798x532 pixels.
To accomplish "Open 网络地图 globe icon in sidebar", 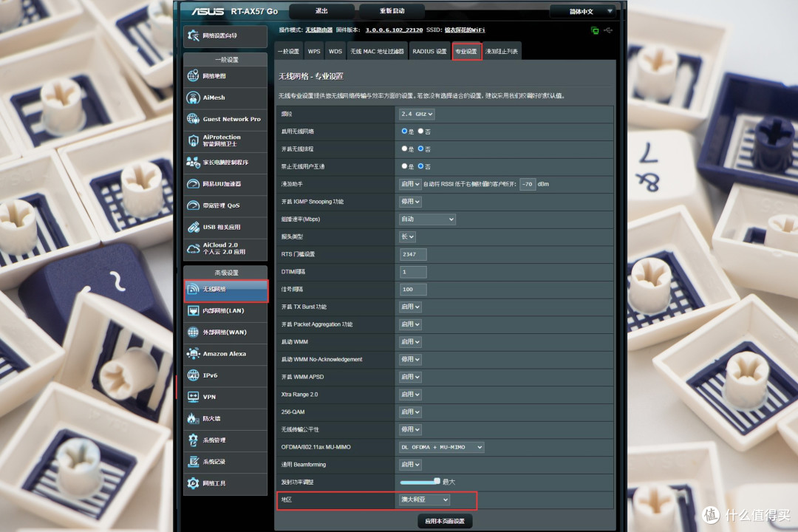I will [193, 76].
